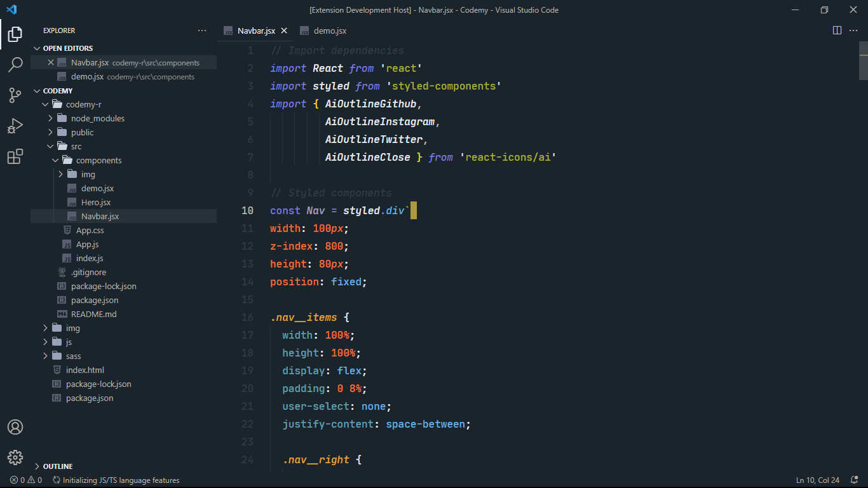Expand the node_modules folder
The height and width of the screenshot is (488, 868).
tap(51, 118)
